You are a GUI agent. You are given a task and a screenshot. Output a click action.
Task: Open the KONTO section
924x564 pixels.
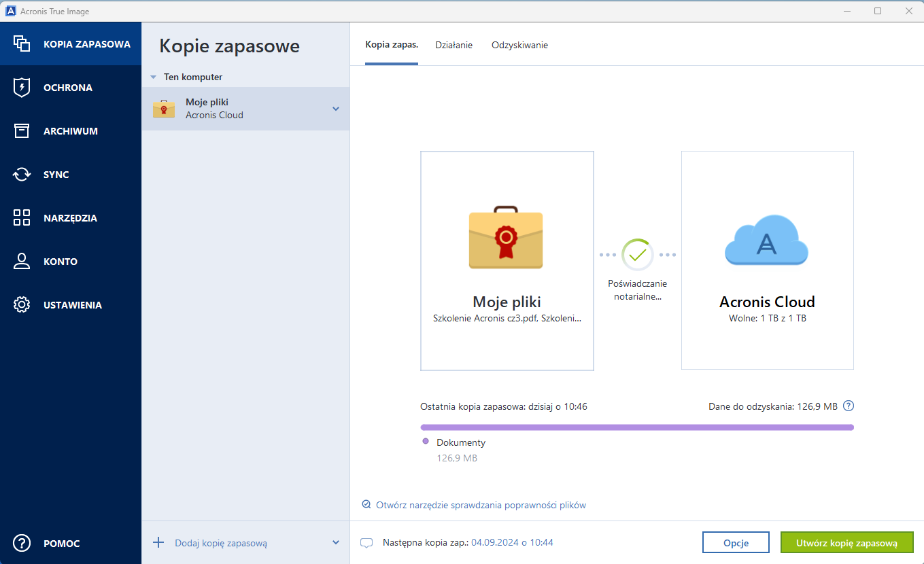(71, 261)
